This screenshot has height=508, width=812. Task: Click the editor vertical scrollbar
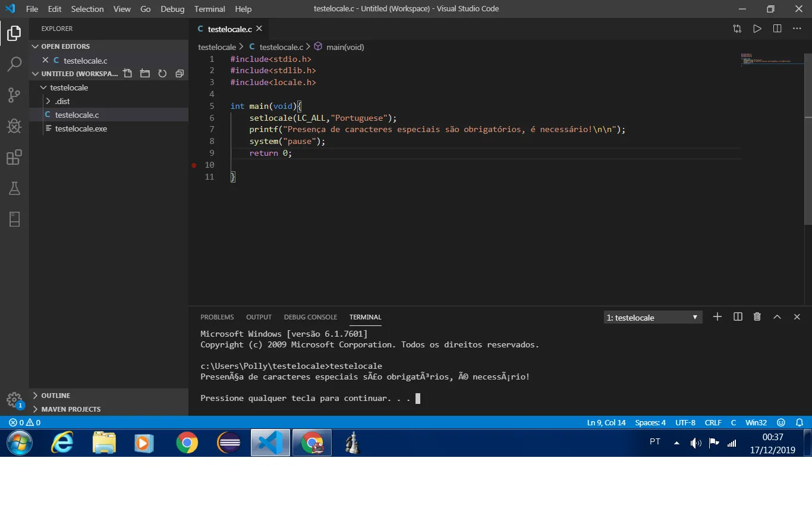(807, 139)
